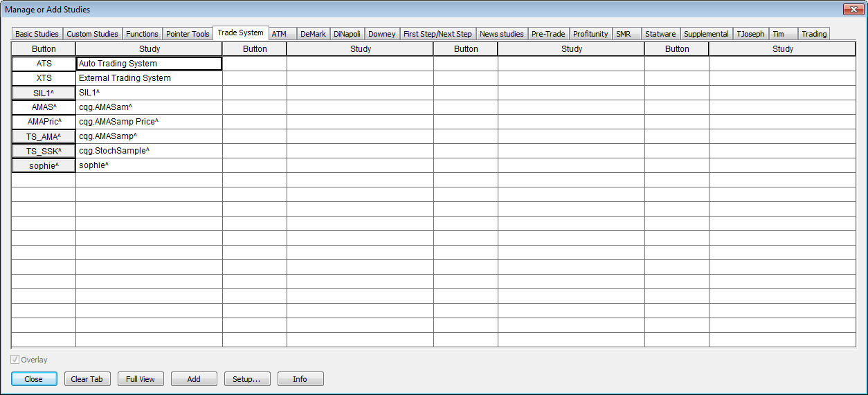The width and height of the screenshot is (868, 395).
Task: Click the ATS study button
Action: (x=44, y=64)
